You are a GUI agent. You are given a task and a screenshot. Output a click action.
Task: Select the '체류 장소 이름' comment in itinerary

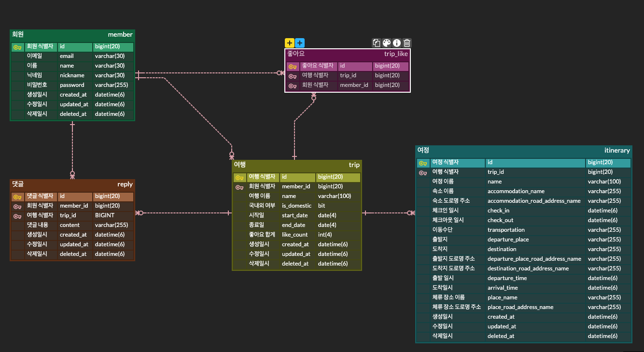click(448, 297)
